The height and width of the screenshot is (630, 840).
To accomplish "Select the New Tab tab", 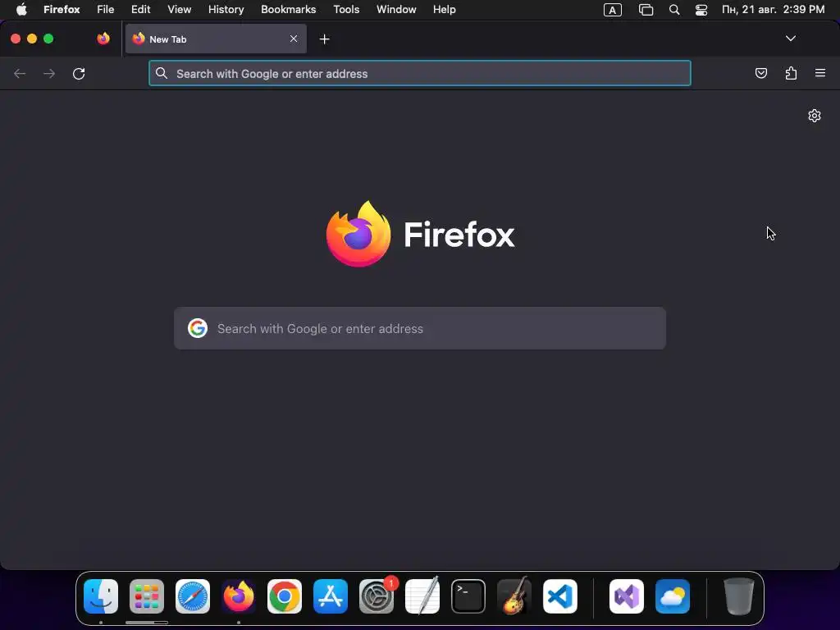I will [216, 39].
